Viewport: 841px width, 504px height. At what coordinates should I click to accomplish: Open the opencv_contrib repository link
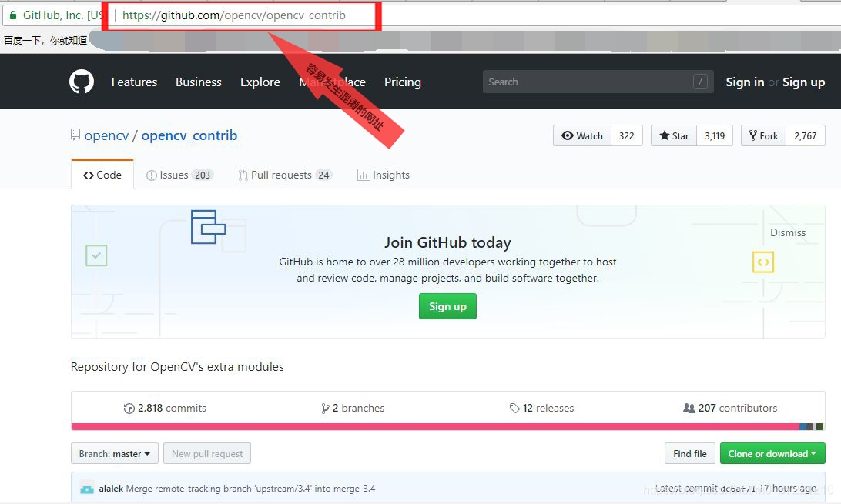[189, 135]
